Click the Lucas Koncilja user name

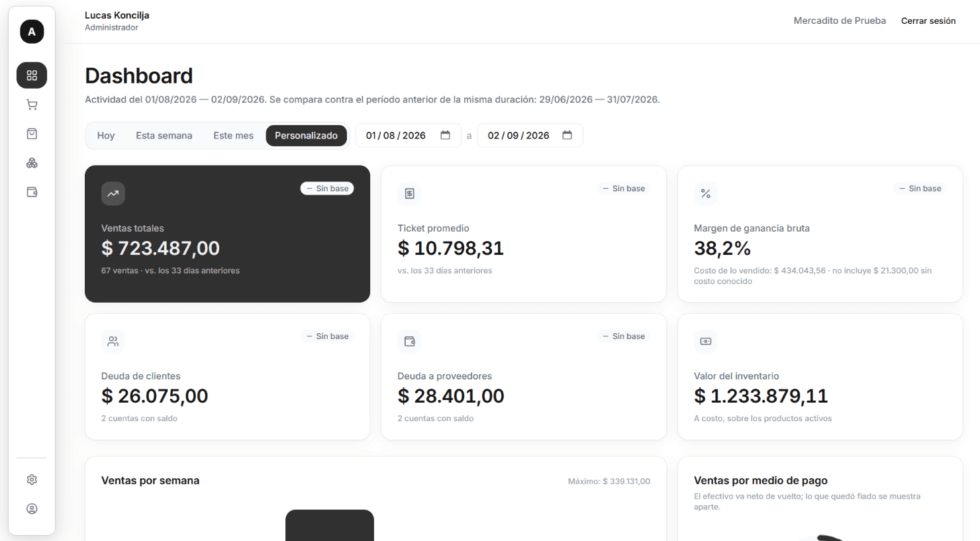[x=117, y=15]
